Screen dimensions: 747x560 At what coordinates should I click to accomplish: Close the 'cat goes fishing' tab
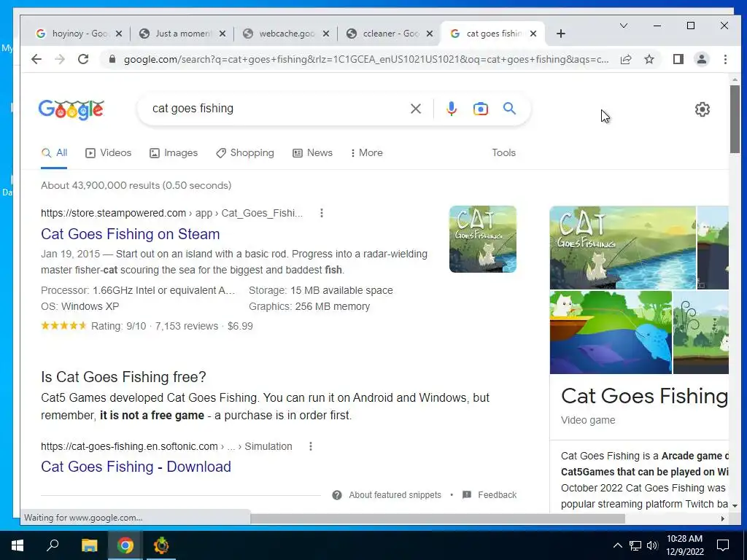pos(533,34)
